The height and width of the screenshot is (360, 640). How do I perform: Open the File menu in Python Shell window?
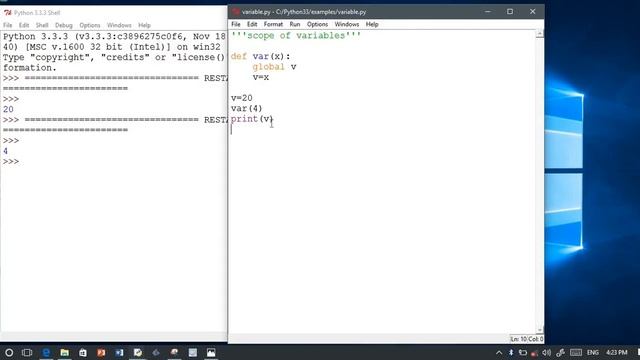click(8, 25)
